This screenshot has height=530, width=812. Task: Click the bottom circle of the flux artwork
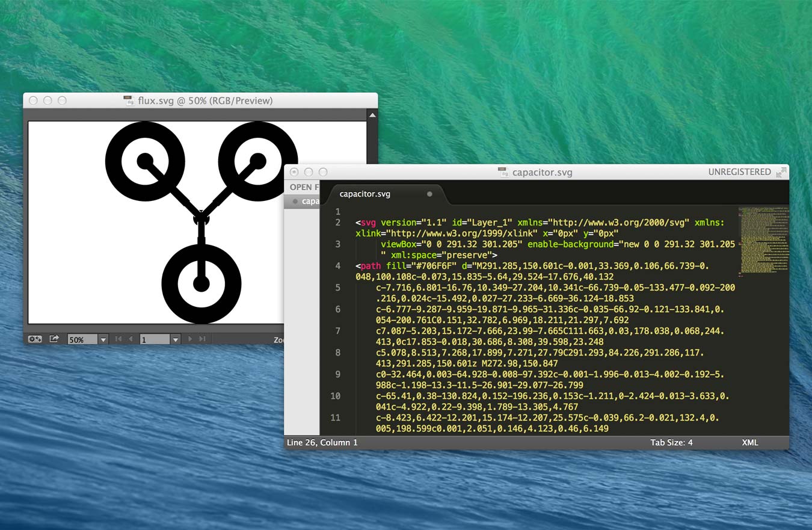201,283
